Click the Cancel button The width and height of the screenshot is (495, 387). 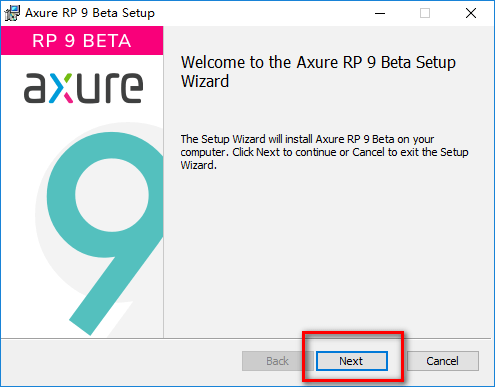443,361
